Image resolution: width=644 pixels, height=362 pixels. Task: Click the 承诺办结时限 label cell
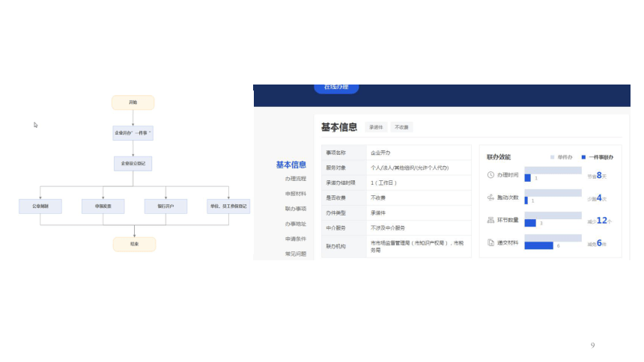coord(344,183)
